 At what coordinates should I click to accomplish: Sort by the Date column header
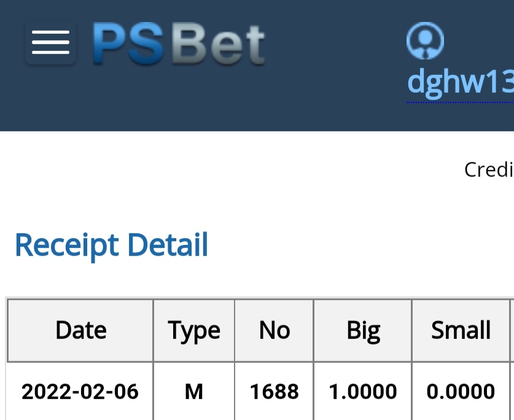pyautogui.click(x=80, y=330)
